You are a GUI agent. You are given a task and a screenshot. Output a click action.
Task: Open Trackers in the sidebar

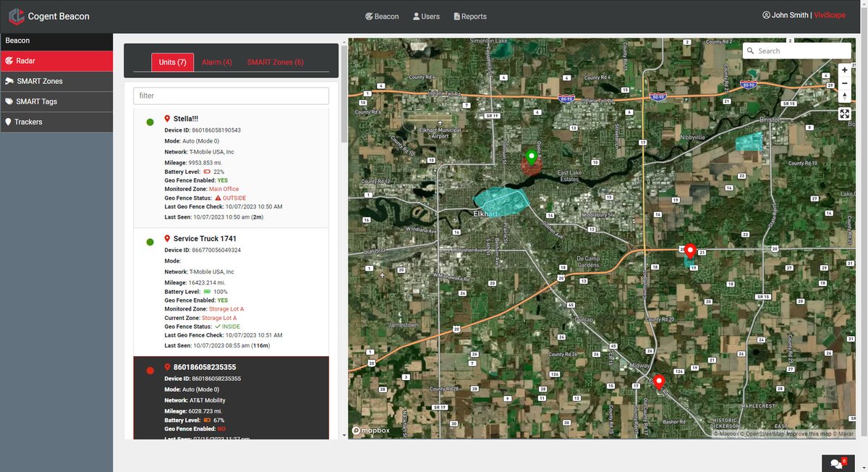click(56, 122)
